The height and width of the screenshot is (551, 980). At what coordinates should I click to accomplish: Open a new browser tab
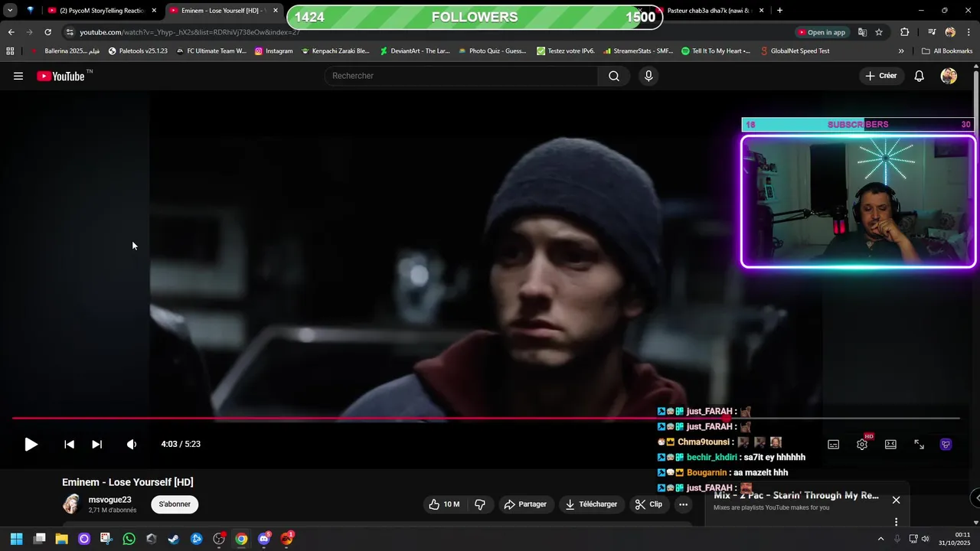779,11
